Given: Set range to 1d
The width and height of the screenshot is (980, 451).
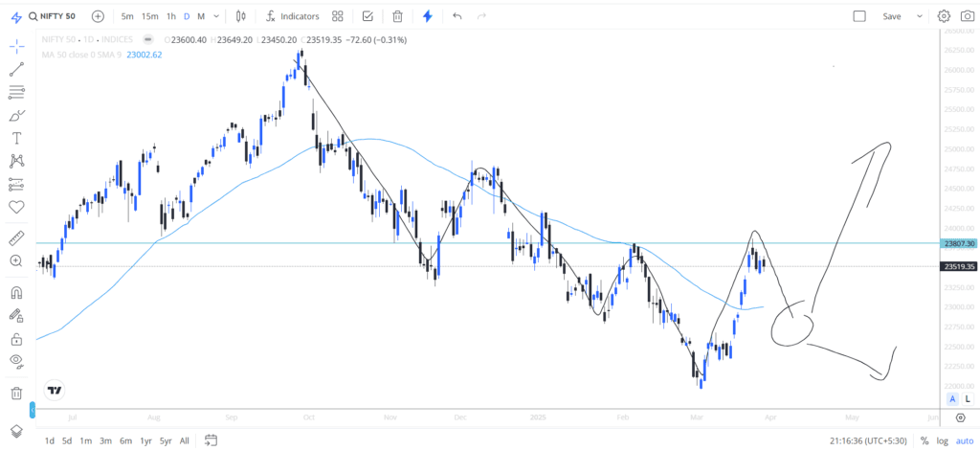Looking at the screenshot, I should pos(50,440).
